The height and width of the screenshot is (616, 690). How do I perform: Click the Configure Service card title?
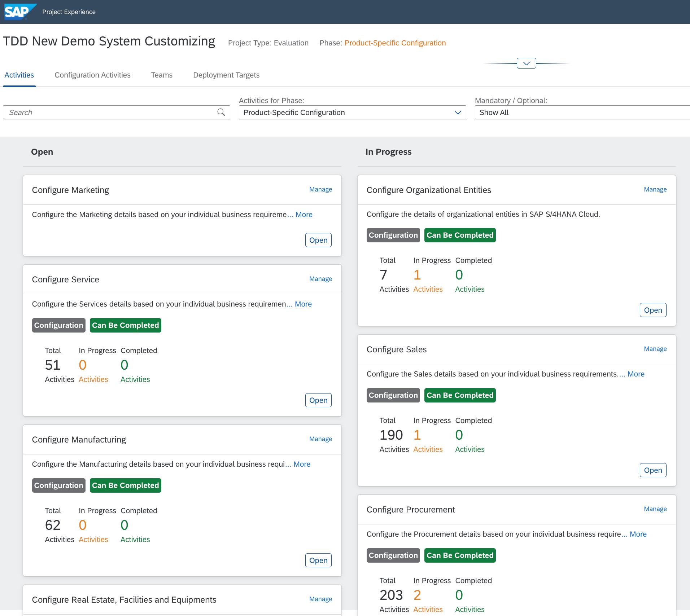tap(65, 280)
